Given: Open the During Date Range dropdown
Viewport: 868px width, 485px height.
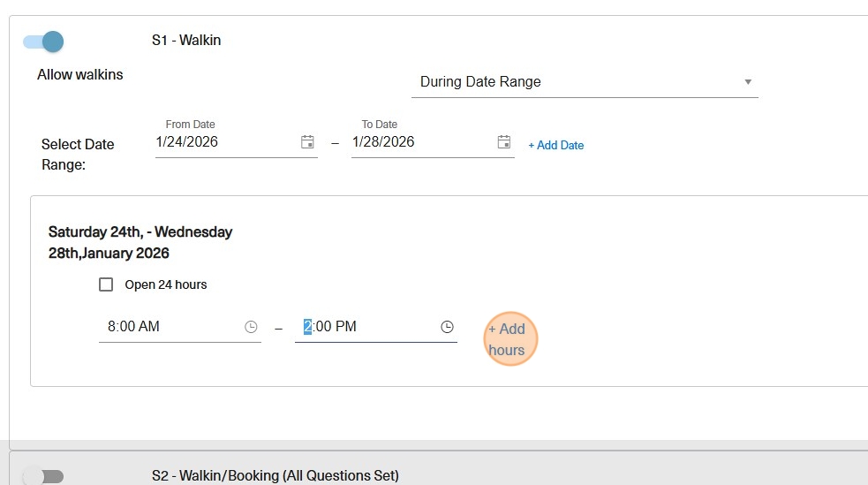Looking at the screenshot, I should click(583, 82).
